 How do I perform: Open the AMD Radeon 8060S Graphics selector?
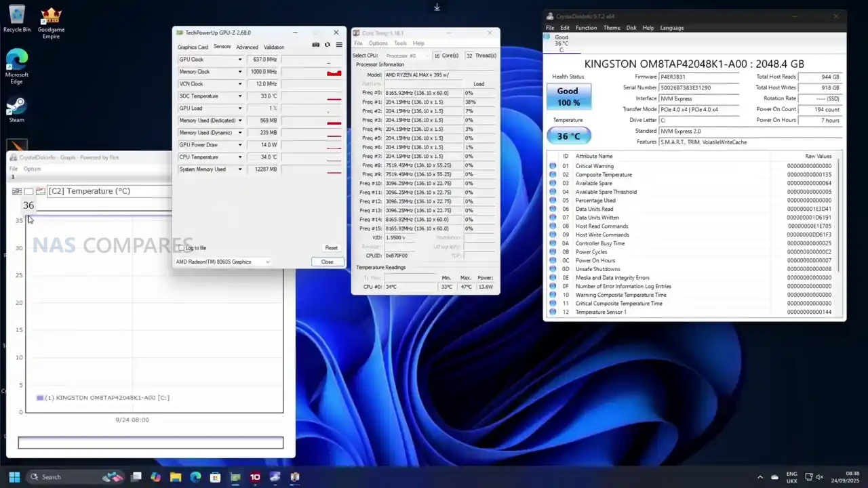point(223,262)
